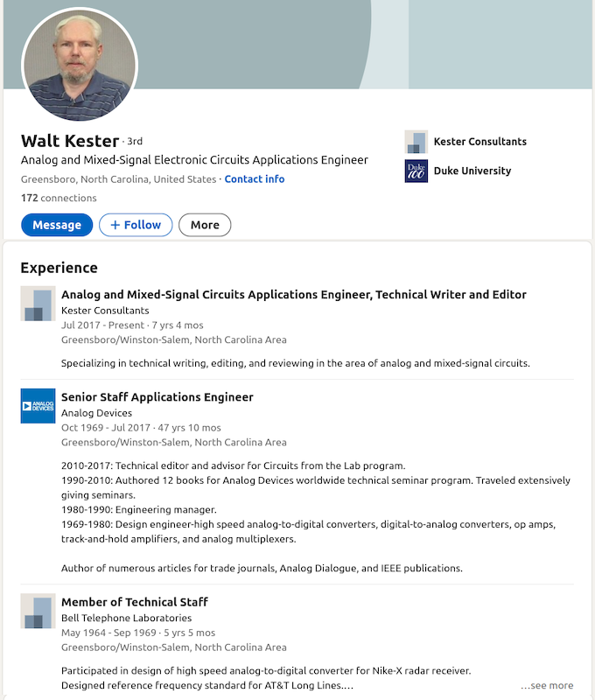Click the Message button
The image size is (595, 700).
[57, 225]
